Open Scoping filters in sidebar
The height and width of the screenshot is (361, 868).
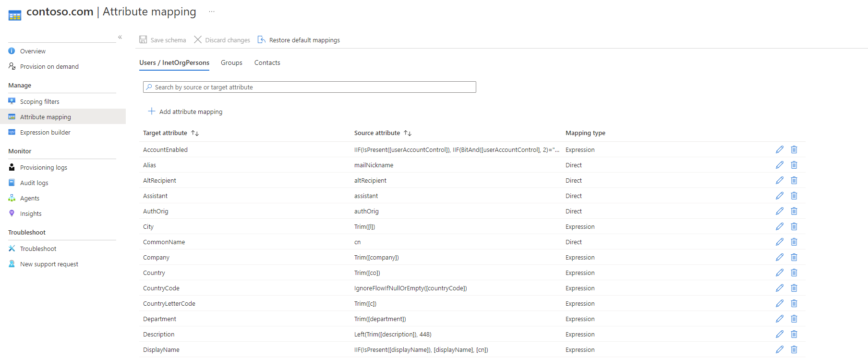39,101
